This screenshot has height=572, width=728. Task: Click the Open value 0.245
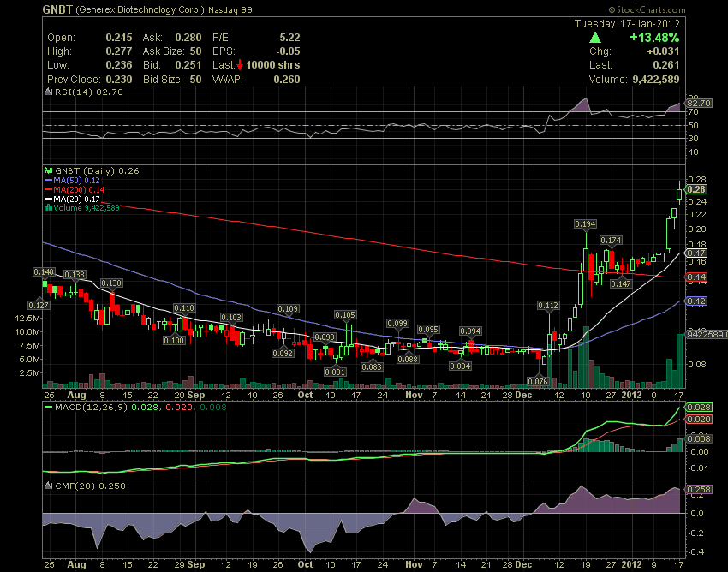tap(119, 38)
